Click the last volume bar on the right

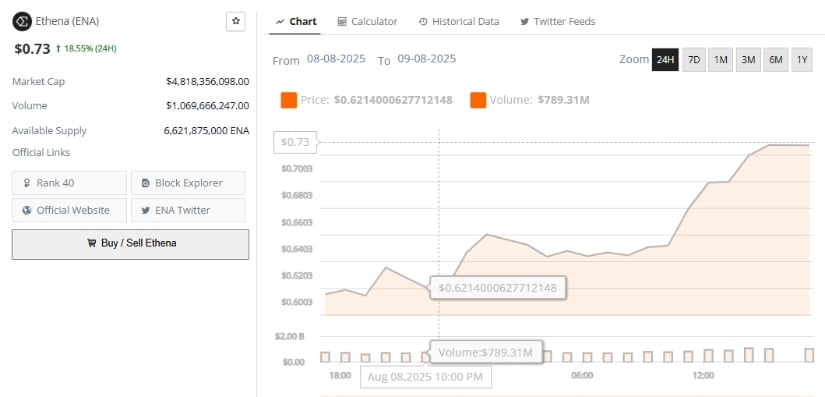(809, 355)
